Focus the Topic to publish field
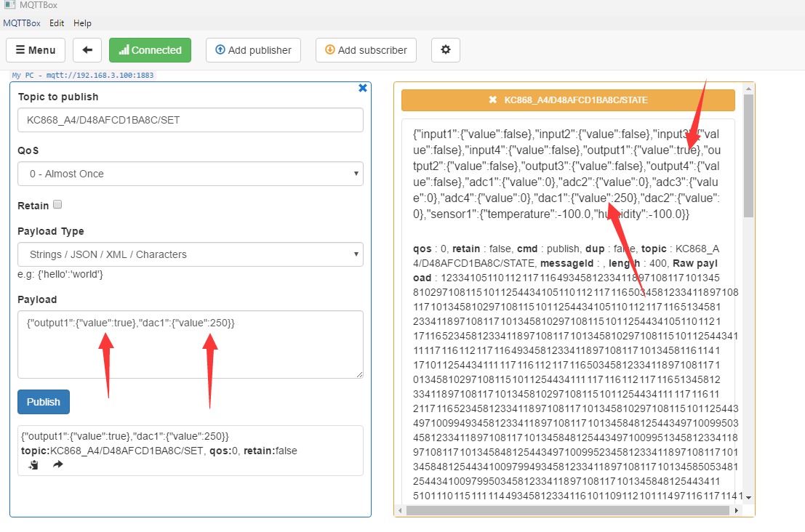This screenshot has height=532, width=805. pyautogui.click(x=191, y=120)
